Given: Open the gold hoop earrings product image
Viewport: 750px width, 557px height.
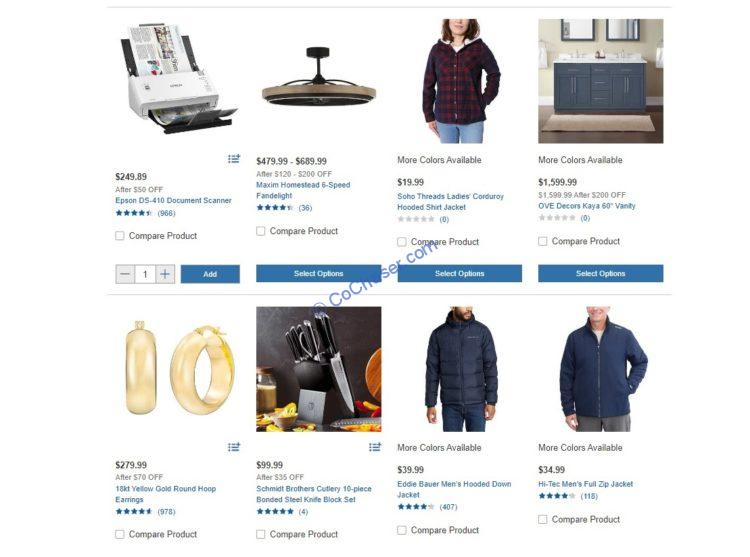Looking at the screenshot, I should tap(177, 369).
